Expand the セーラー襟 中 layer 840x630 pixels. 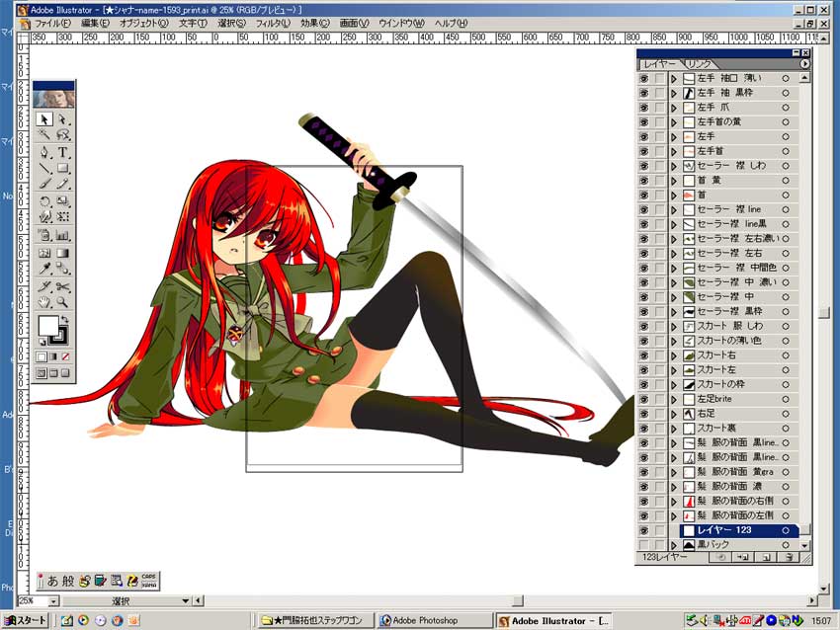[674, 296]
